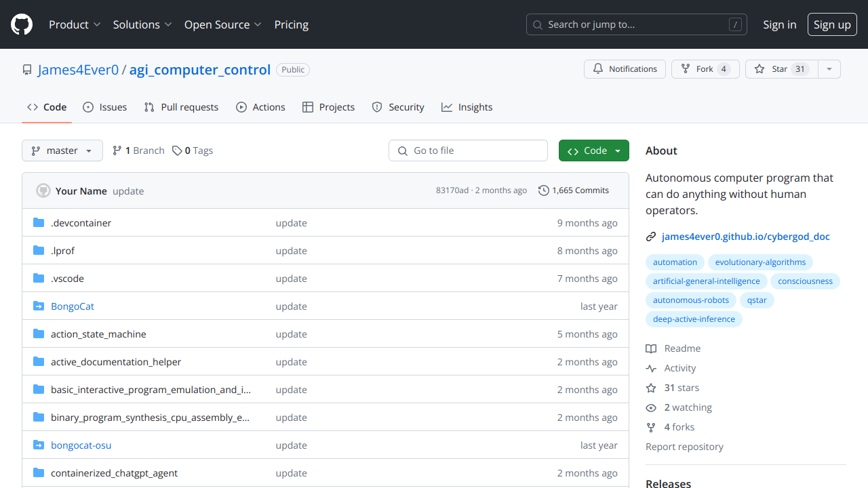Click the folder icon for active_documentation_helper
The height and width of the screenshot is (488, 868).
[39, 361]
